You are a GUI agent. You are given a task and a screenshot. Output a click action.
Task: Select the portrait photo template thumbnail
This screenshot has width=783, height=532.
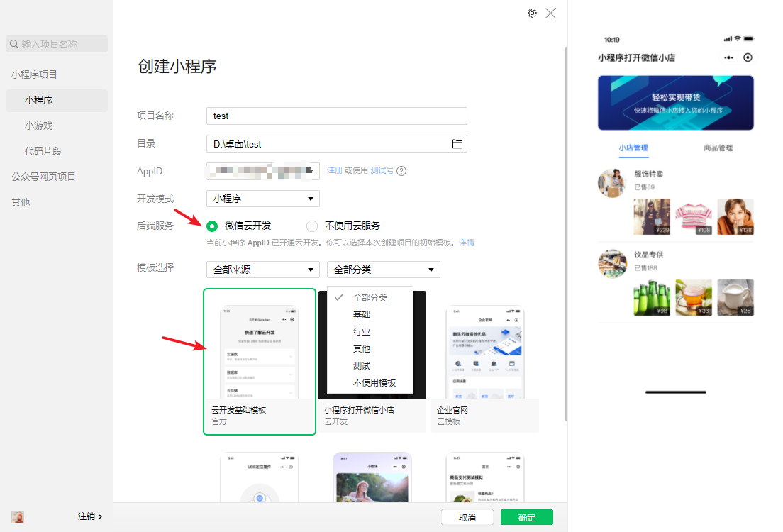coord(372,477)
